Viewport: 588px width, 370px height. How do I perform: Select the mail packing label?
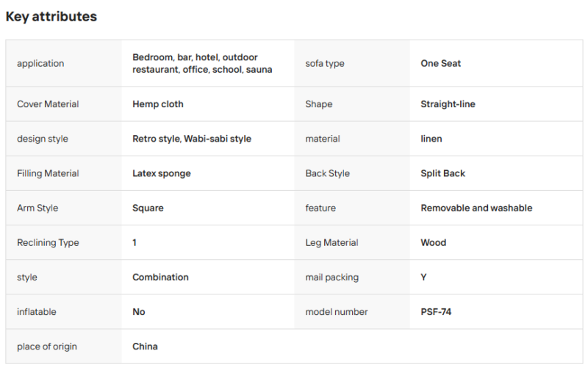click(x=332, y=277)
